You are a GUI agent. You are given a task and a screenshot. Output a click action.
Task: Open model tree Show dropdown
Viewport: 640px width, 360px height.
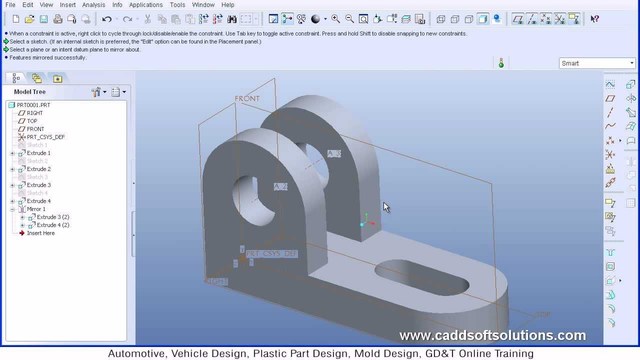[x=118, y=92]
